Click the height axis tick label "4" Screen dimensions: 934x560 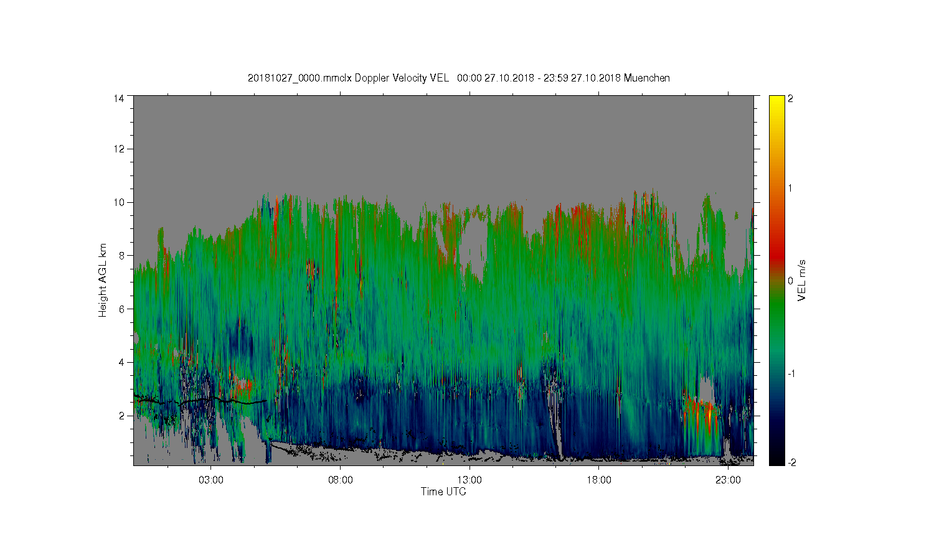(122, 362)
